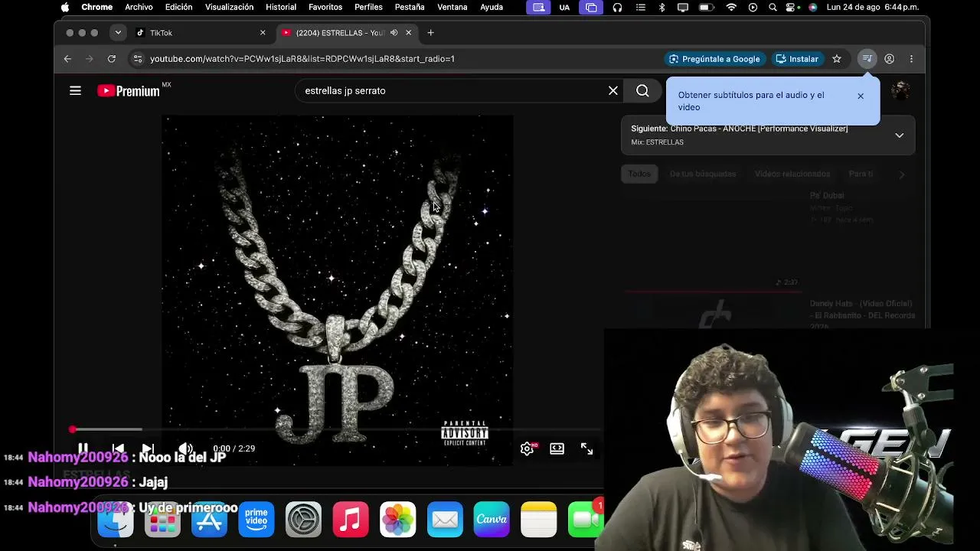
Task: Dismiss the subtitles tooltip popup
Action: click(x=861, y=96)
